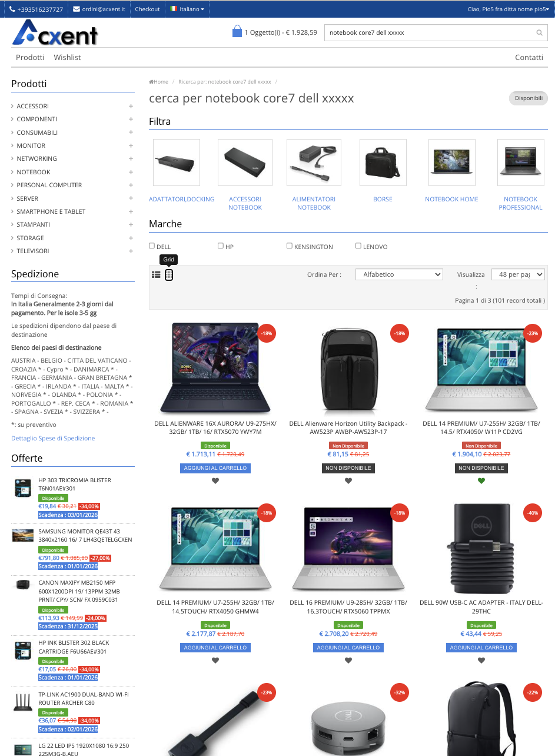Screen dimensions: 555x756
Task: Favorite the Dell 90W USB-C adapter heart
Action: (481, 660)
